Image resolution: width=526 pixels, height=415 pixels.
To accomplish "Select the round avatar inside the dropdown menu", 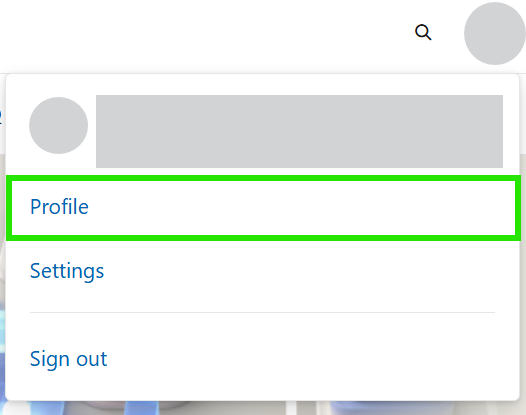I will point(58,125).
